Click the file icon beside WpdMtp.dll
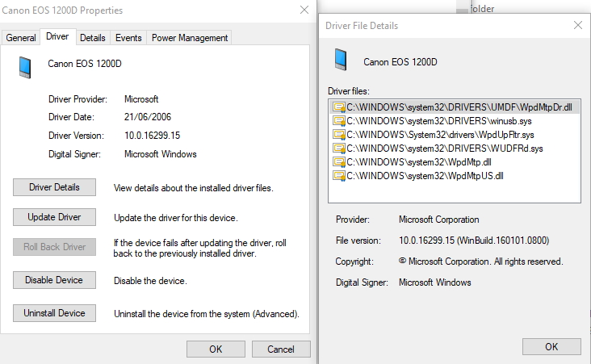This screenshot has width=591, height=364. tap(339, 162)
